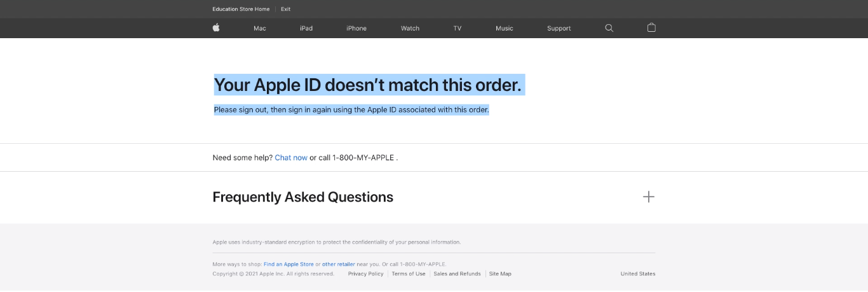868x292 pixels.
Task: Change region via United States
Action: click(x=638, y=274)
